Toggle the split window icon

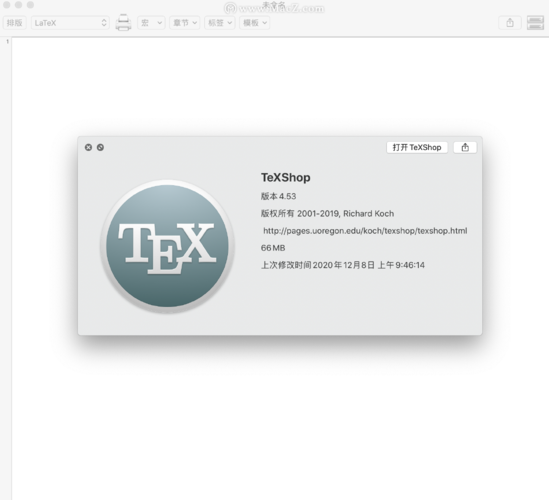[x=535, y=23]
